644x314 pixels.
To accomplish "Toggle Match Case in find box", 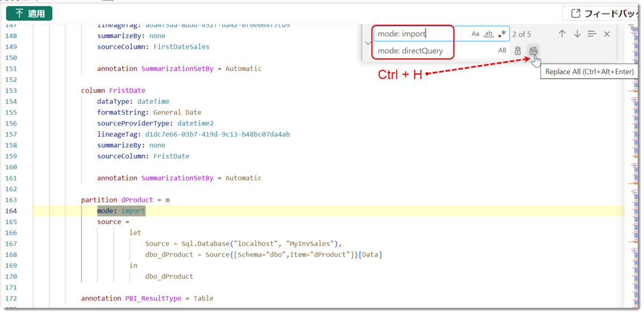I will click(475, 34).
